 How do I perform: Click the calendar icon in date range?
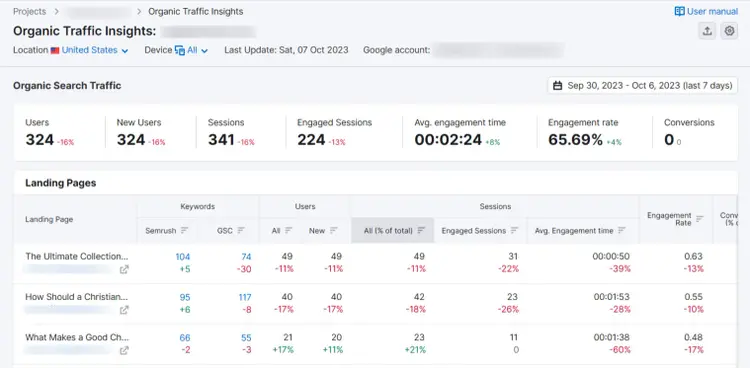557,86
